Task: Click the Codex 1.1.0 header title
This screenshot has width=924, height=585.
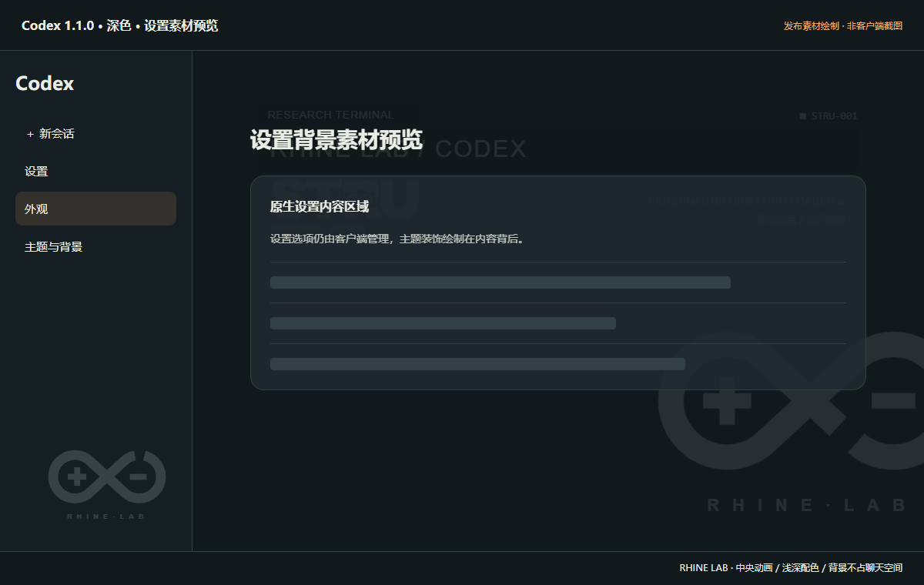Action: [119, 25]
